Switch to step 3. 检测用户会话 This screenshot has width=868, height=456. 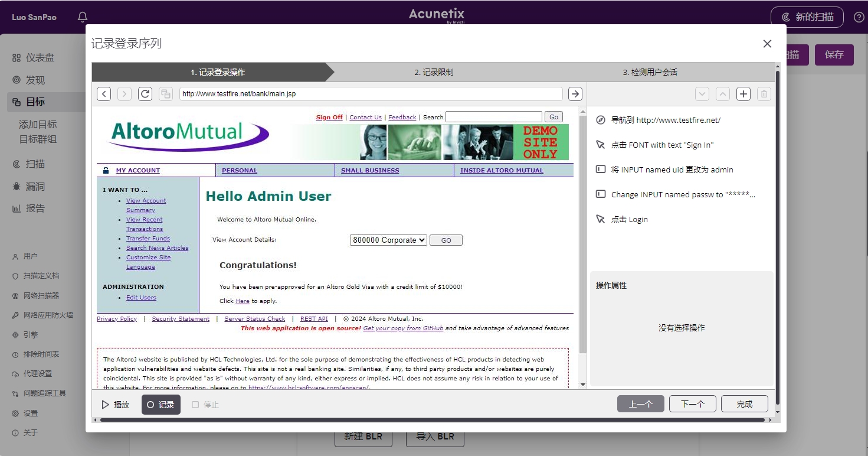650,72
